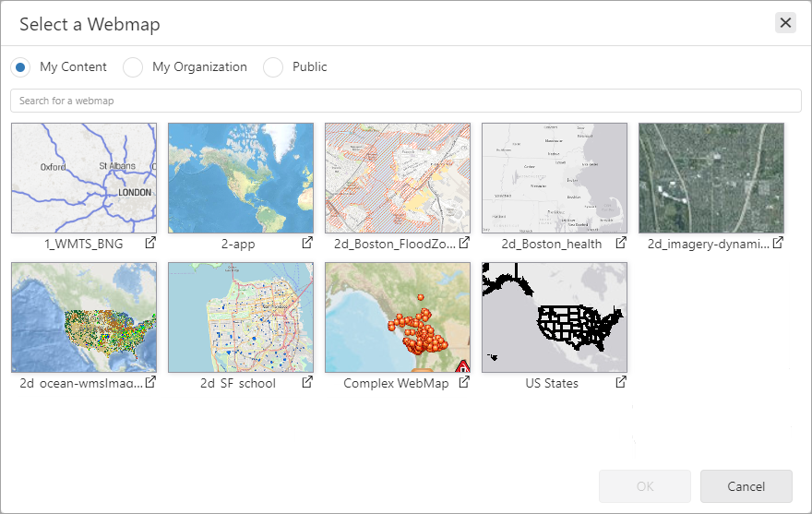Viewport: 812px width, 514px height.
Task: Select the Public radio button
Action: [273, 67]
